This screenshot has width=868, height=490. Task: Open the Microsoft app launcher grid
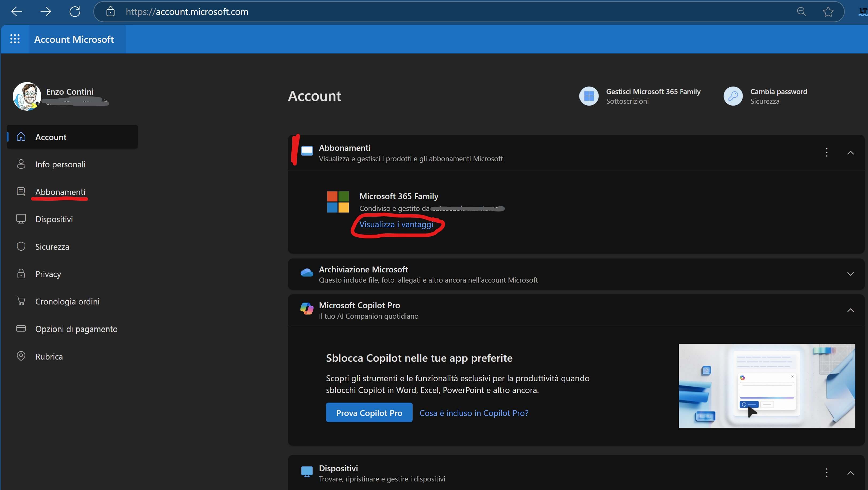(x=15, y=39)
